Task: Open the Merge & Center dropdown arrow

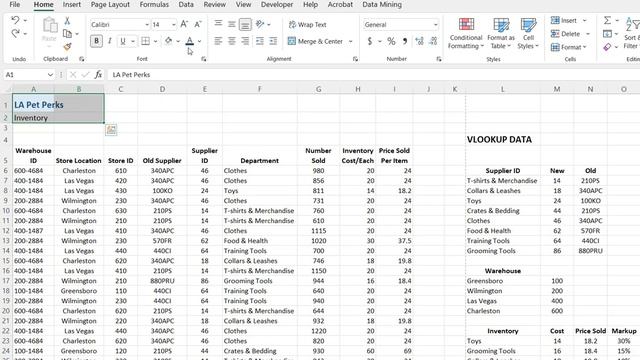Action: [x=351, y=41]
